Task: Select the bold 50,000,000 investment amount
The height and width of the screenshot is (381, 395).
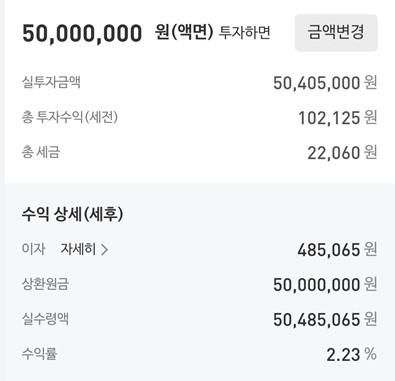Action: pyautogui.click(x=82, y=33)
